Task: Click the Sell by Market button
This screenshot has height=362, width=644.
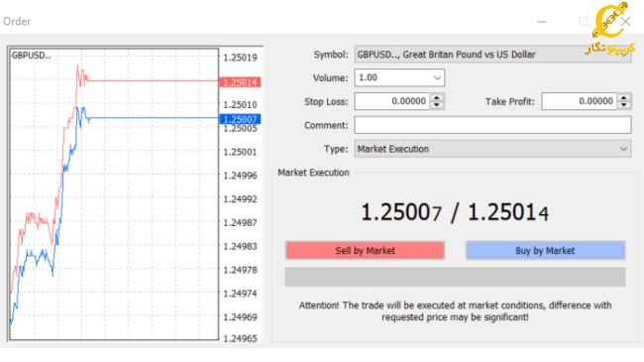Action: [365, 251]
